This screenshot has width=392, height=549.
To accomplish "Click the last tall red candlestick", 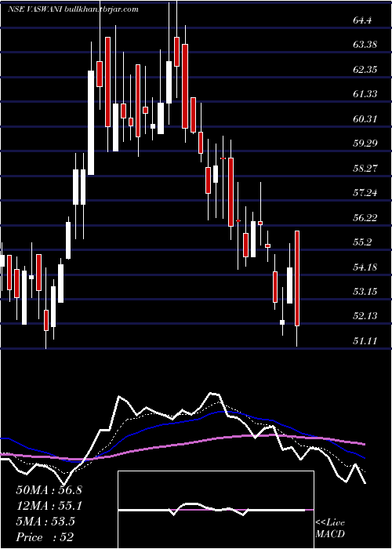I will (x=297, y=278).
